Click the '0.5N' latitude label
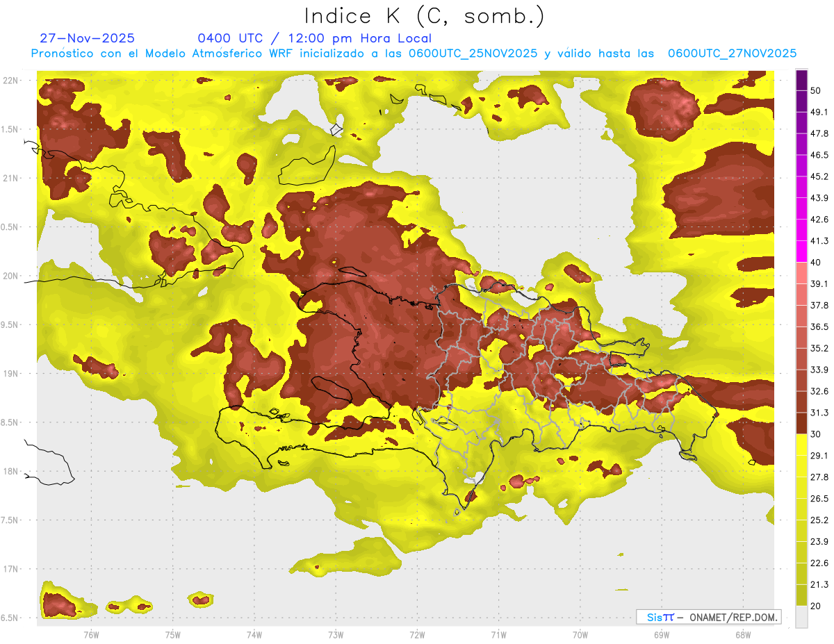834x644 pixels. 10,227
